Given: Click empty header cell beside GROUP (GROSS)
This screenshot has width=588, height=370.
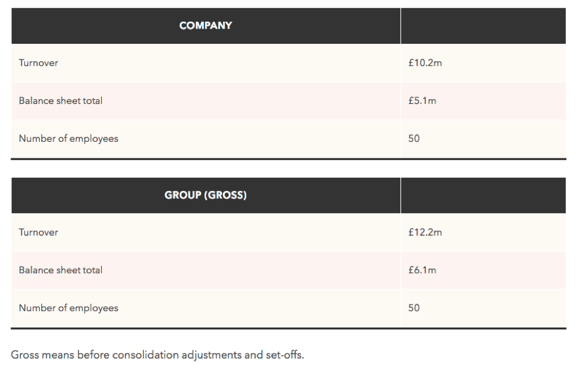Looking at the screenshot, I should pyautogui.click(x=483, y=195).
